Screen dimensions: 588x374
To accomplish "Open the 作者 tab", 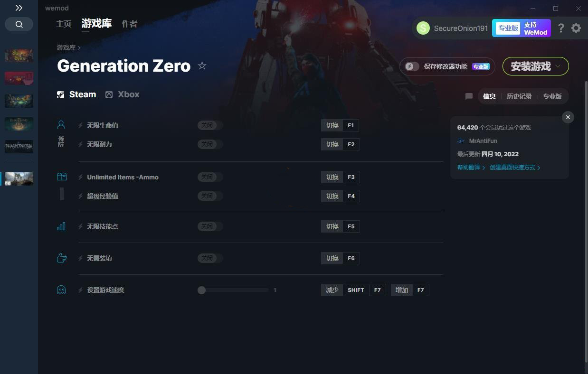I will tap(129, 24).
